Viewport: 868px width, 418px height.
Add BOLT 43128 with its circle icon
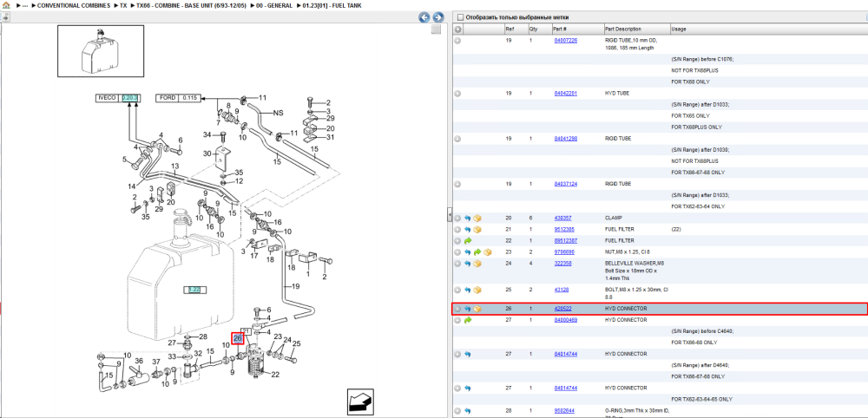point(457,290)
